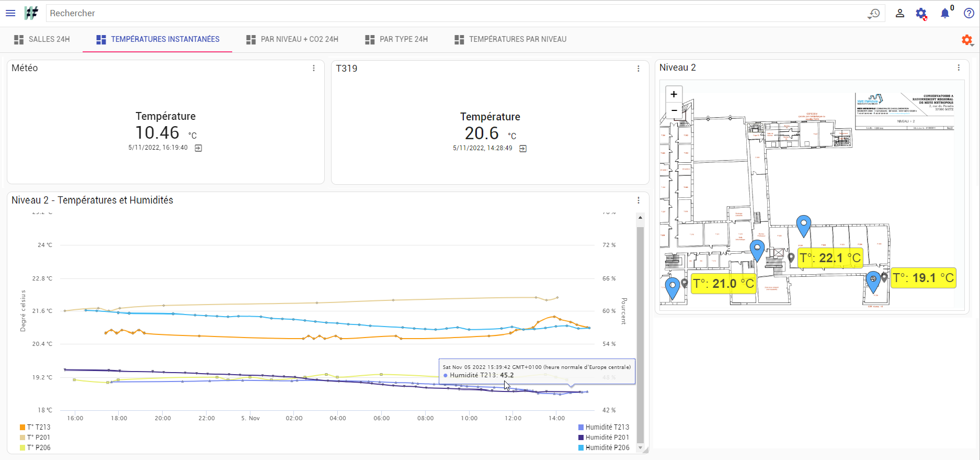Open search history clock icon
Viewport: 980px width, 460px height.
tap(874, 14)
